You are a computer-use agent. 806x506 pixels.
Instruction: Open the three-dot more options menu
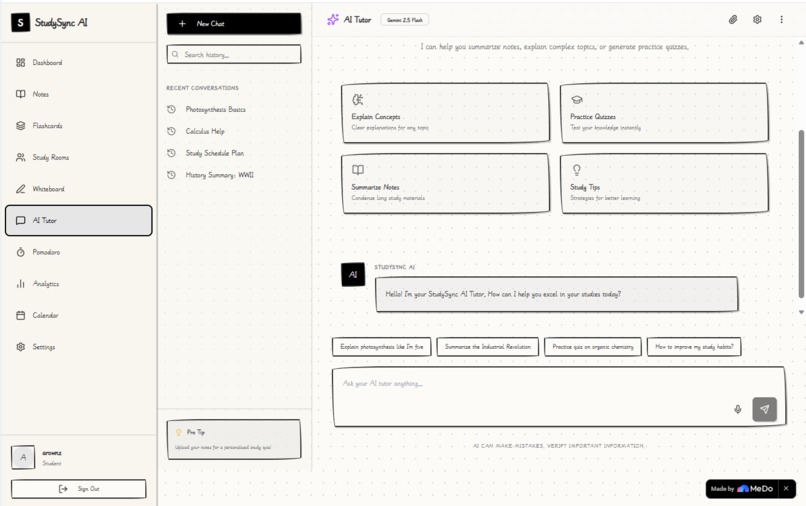click(x=781, y=20)
